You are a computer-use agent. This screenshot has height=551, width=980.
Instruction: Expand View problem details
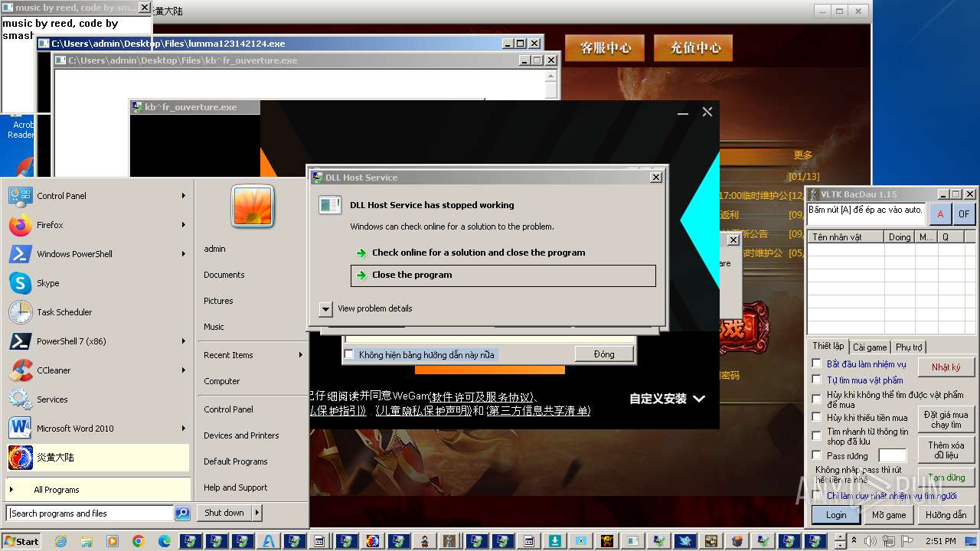[x=326, y=308]
